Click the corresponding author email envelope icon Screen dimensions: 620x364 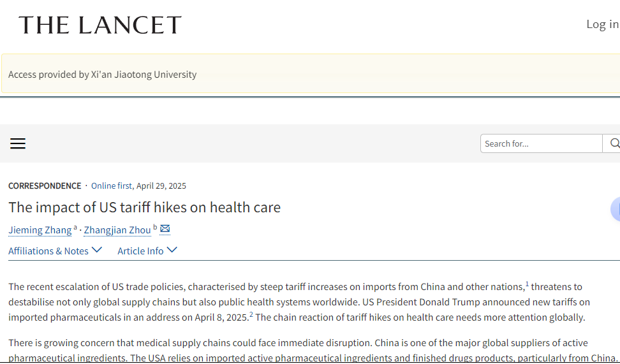pos(165,229)
